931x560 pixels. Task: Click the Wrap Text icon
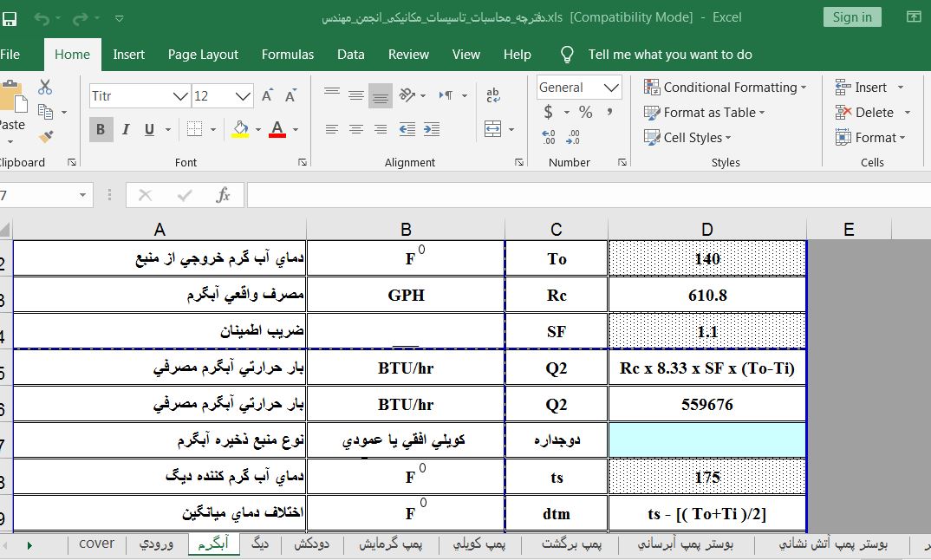tap(493, 96)
